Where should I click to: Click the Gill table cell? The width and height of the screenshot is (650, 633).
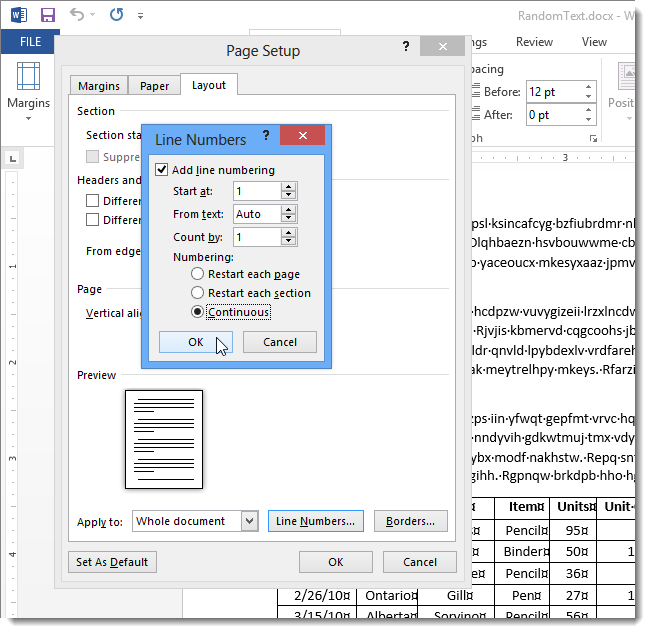pyautogui.click(x=456, y=596)
